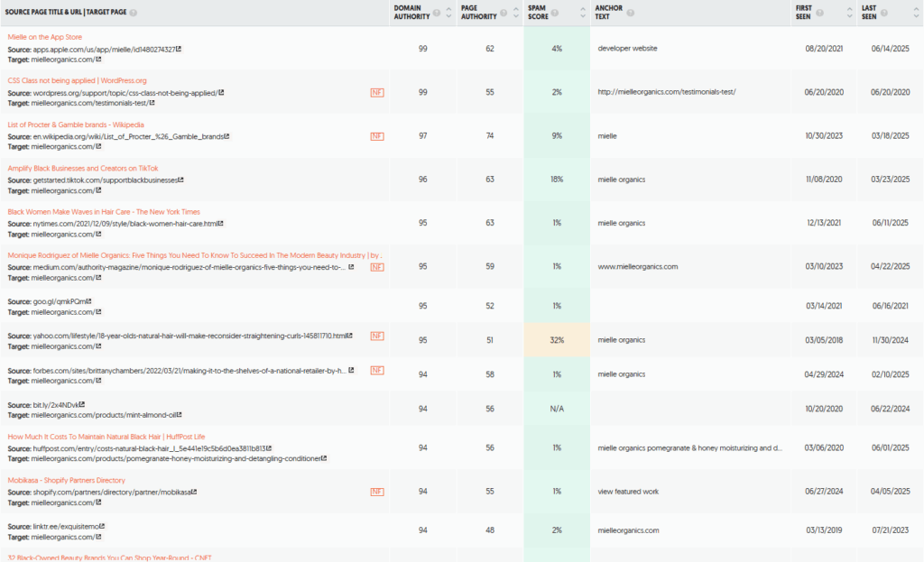Sort table by Last Seen arrows
924x562 pixels.
(x=917, y=13)
